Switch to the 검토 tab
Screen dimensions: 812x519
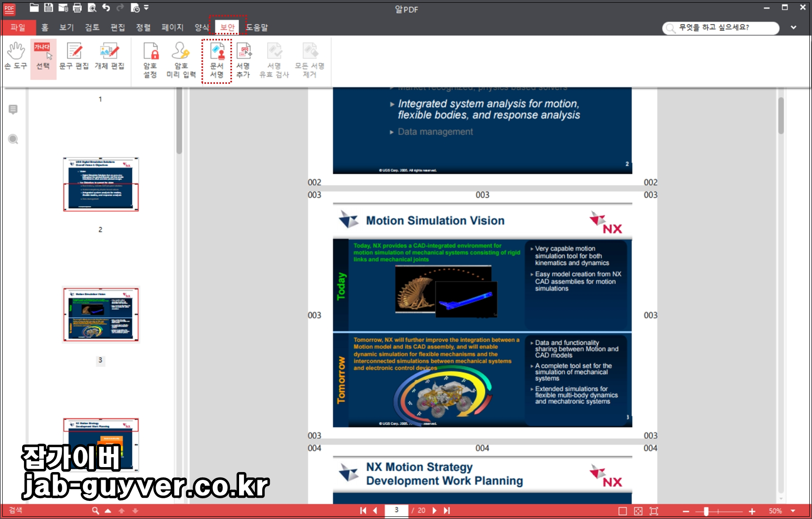(x=92, y=28)
